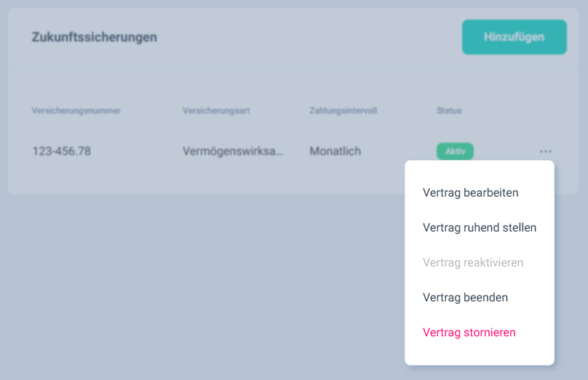Click the Versicherungsart column header
This screenshot has width=588, height=380.
218,111
